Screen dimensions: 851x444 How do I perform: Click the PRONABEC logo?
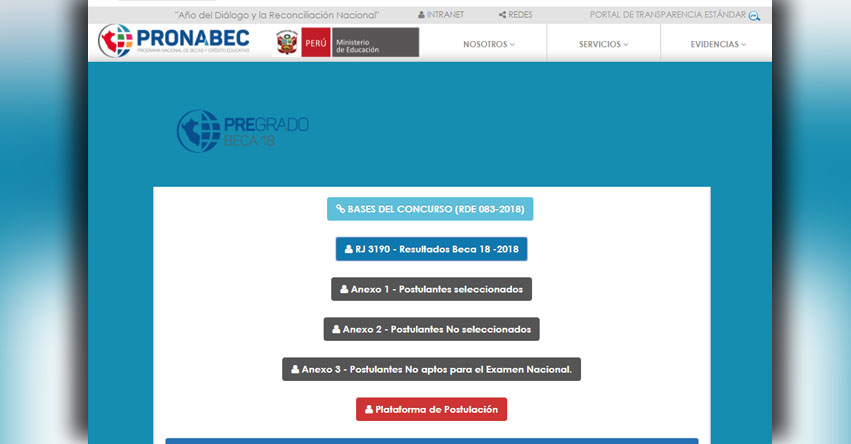point(174,41)
